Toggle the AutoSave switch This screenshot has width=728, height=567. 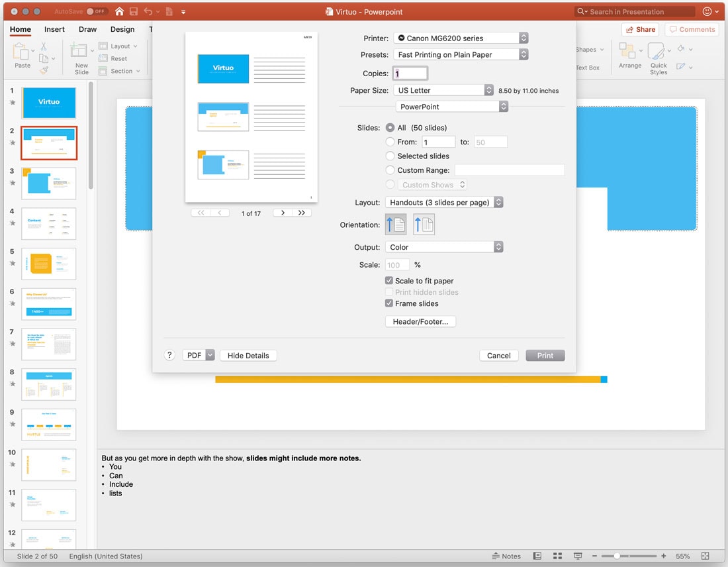coord(97,11)
